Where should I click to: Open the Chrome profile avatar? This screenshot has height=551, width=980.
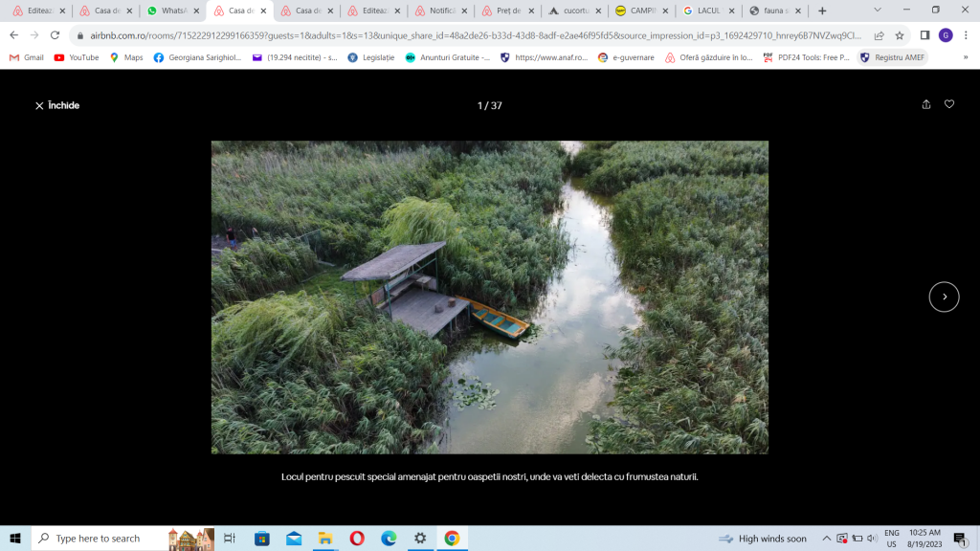click(946, 35)
